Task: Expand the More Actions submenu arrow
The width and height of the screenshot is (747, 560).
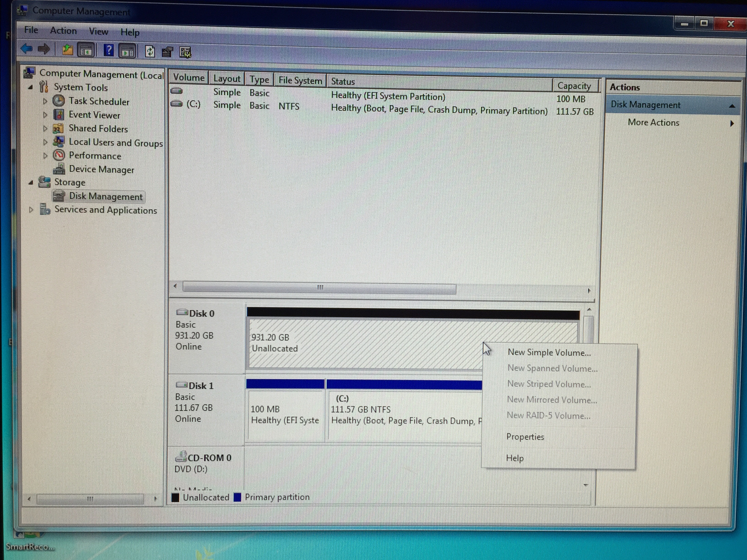Action: [732, 123]
